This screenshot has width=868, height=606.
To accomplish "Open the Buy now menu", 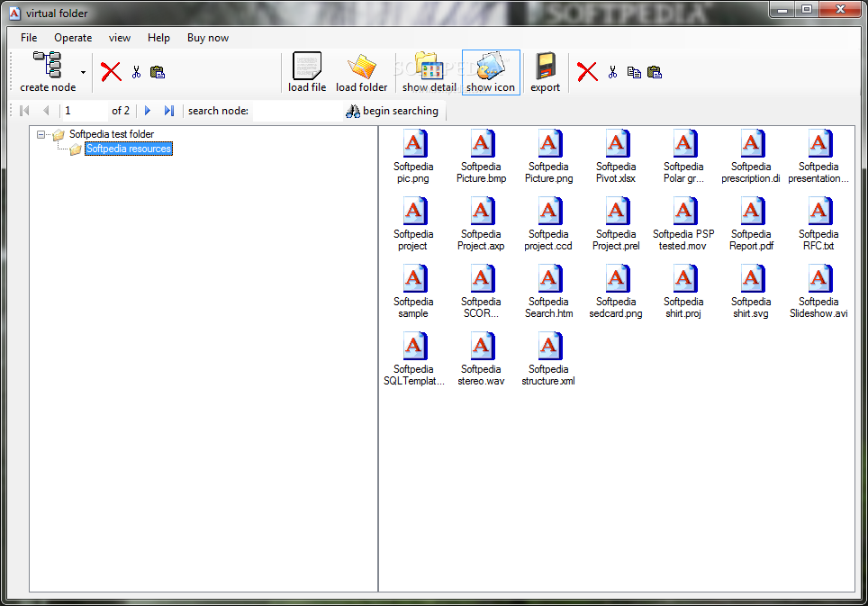I will point(208,38).
